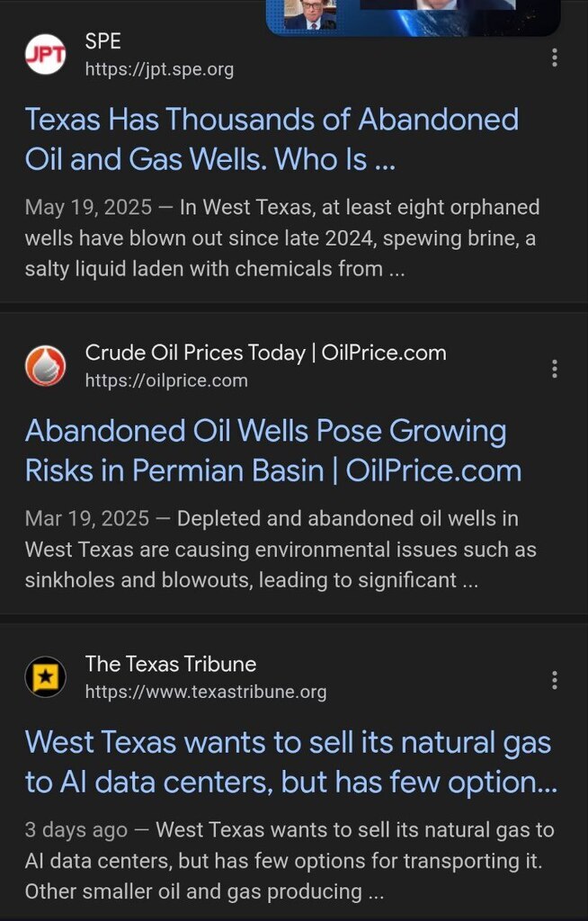Click the https://www.texastribune.org URL
Screen dimensions: 588x921
point(206,692)
